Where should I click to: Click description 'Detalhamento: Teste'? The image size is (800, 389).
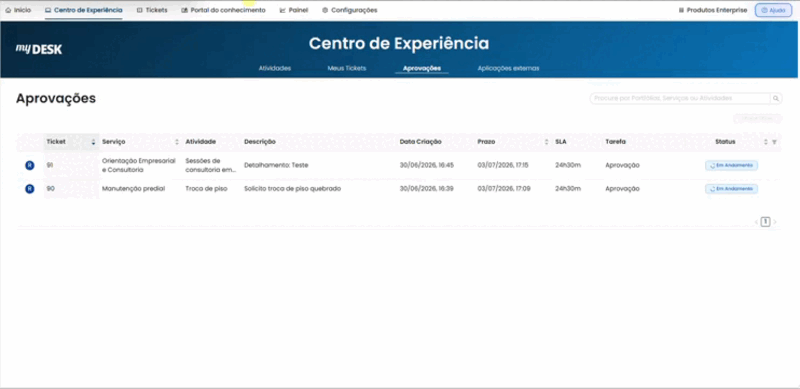276,165
